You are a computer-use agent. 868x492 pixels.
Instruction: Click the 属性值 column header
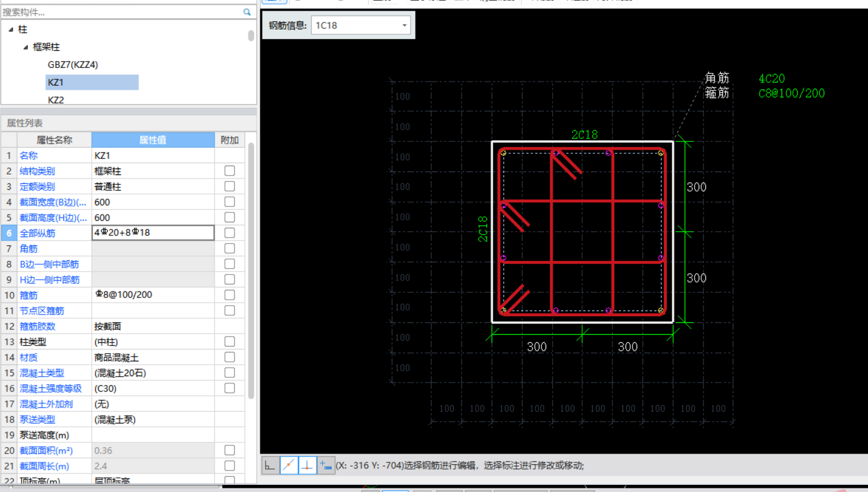click(153, 140)
